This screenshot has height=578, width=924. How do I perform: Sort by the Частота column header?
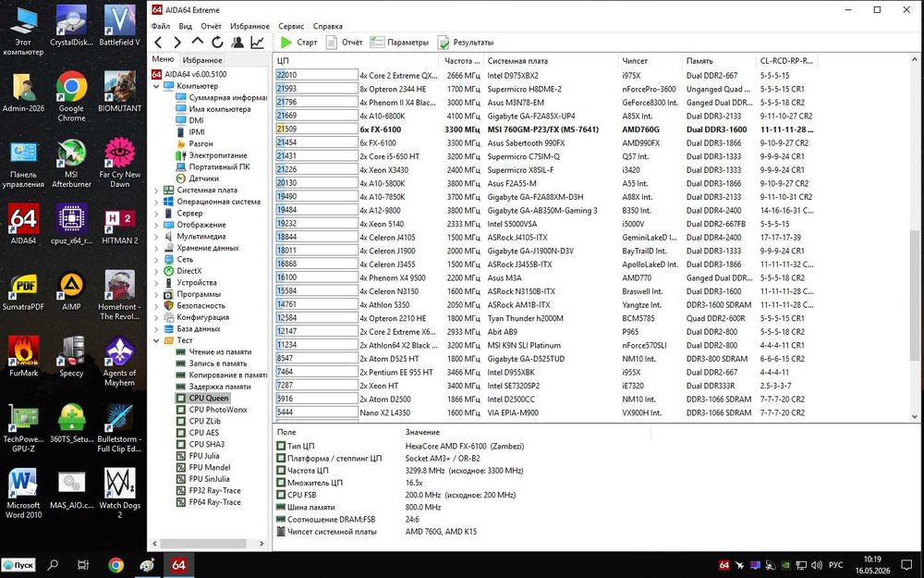point(461,61)
